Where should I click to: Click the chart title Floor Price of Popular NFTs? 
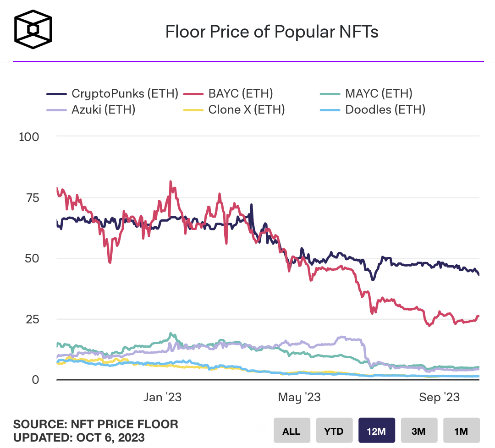coord(271,32)
